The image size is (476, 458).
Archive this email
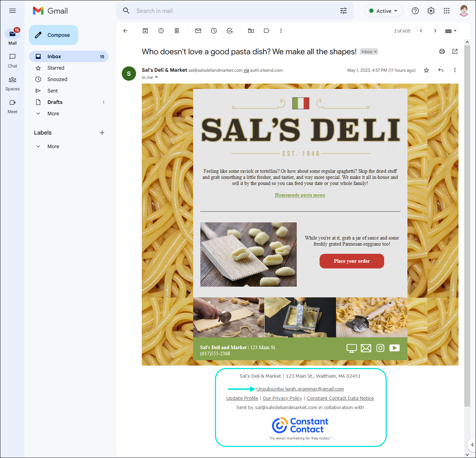[x=145, y=31]
